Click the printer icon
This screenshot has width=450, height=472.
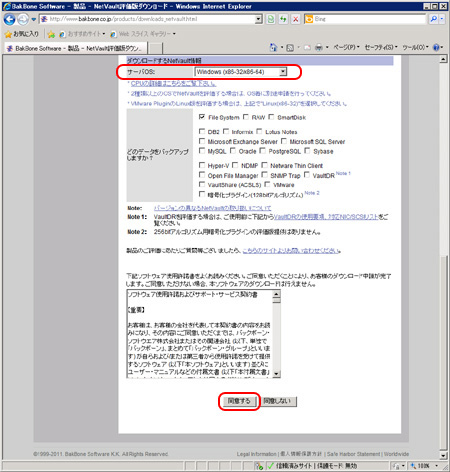click(x=319, y=48)
